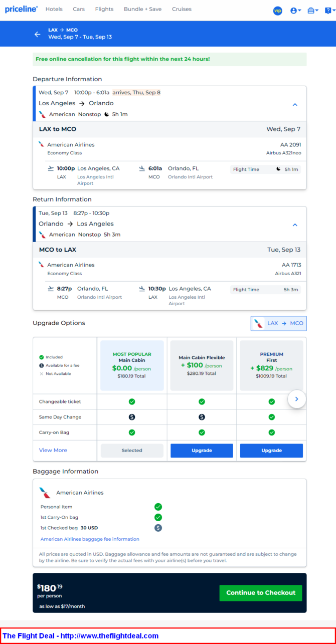Viewport: 336px width, 644px height.
Task: Click First Same Day Change checkmark
Action: (x=271, y=417)
